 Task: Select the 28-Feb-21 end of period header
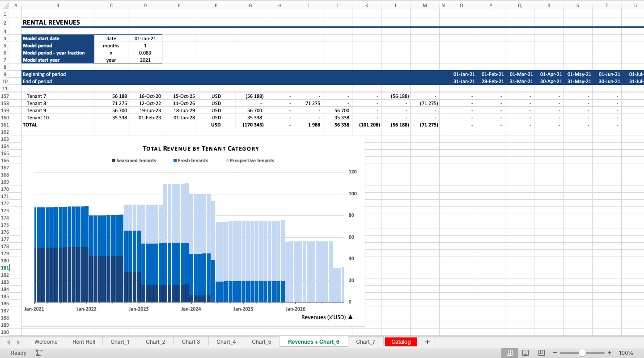(x=491, y=81)
